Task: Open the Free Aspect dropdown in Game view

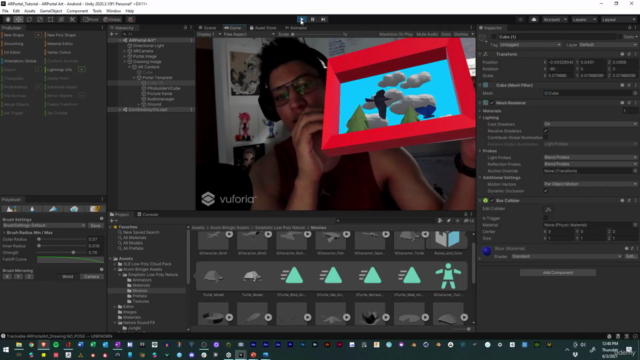Action: point(249,34)
